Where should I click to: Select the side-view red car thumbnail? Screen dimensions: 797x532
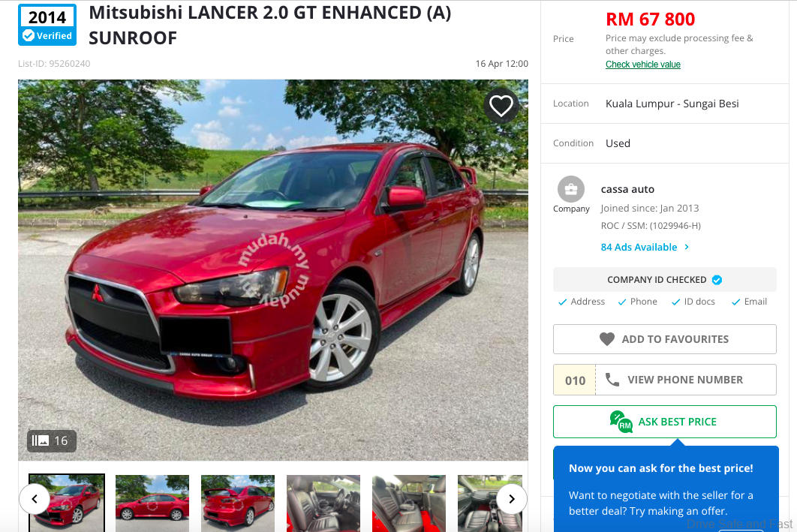pyautogui.click(x=152, y=503)
